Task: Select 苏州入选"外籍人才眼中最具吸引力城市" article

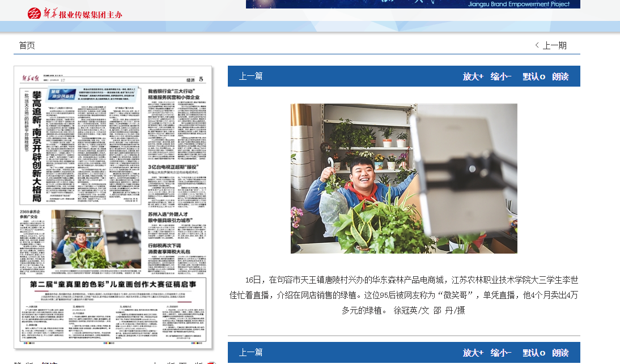Action: coord(171,217)
